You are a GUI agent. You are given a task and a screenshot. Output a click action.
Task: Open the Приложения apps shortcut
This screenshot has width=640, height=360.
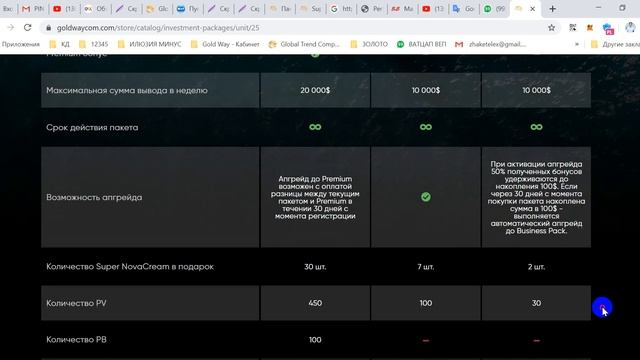(21, 44)
